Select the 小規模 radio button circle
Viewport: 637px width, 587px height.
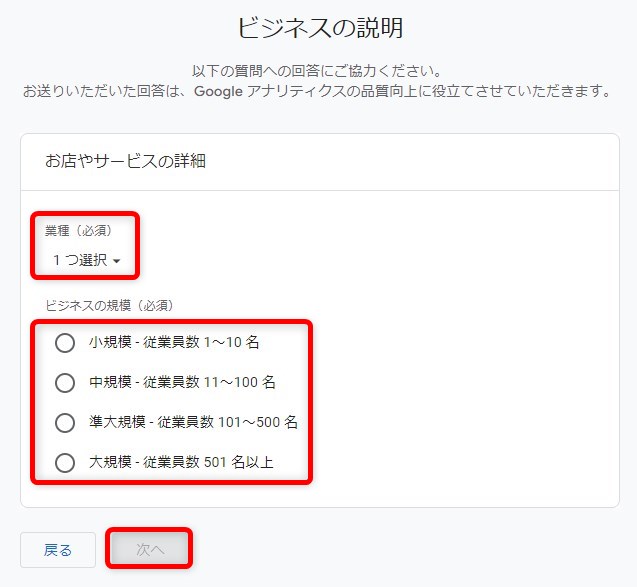tap(65, 343)
